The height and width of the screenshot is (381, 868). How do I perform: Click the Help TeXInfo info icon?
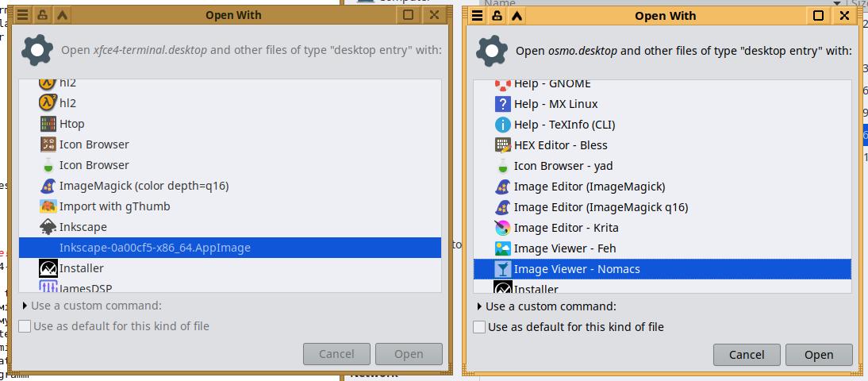click(502, 125)
